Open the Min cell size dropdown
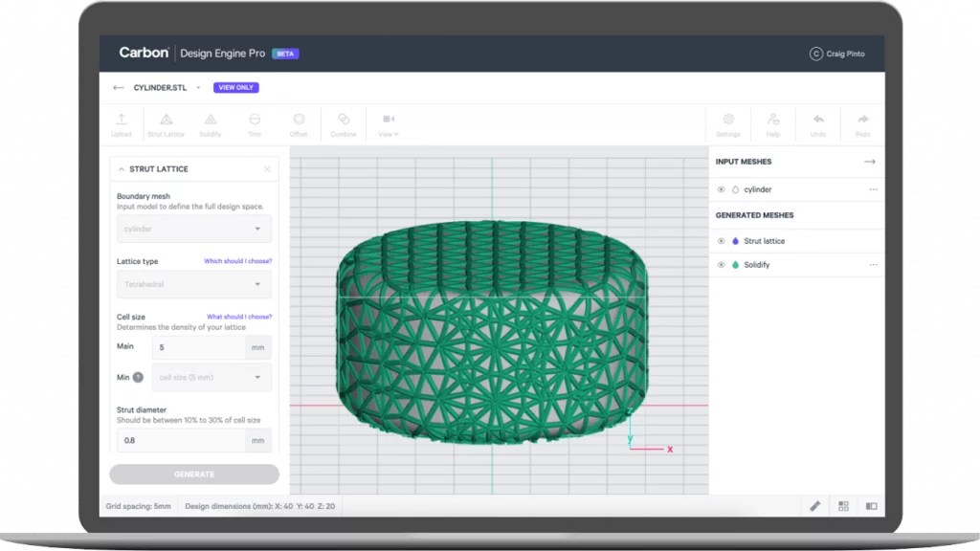Viewport: 980px width, 551px height. click(x=212, y=377)
